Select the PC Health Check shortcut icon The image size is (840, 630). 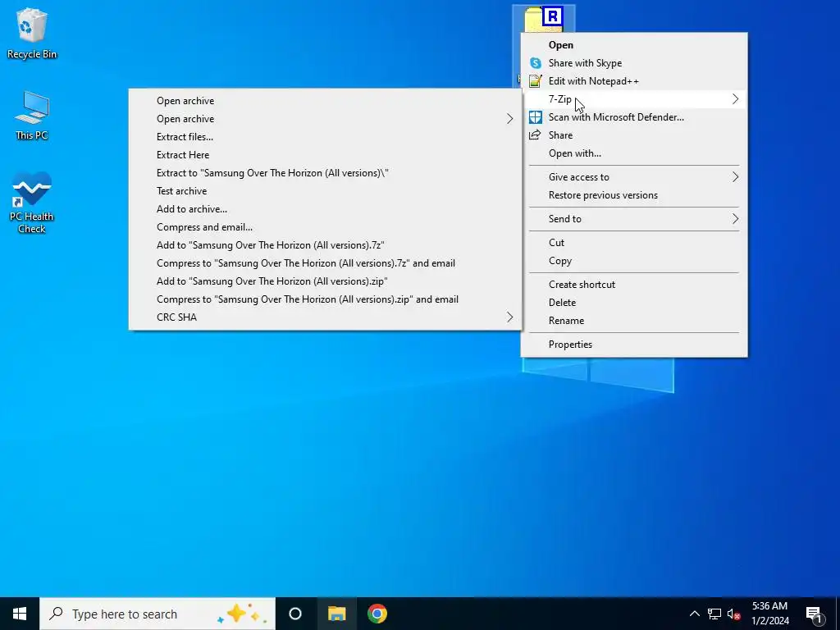click(32, 203)
